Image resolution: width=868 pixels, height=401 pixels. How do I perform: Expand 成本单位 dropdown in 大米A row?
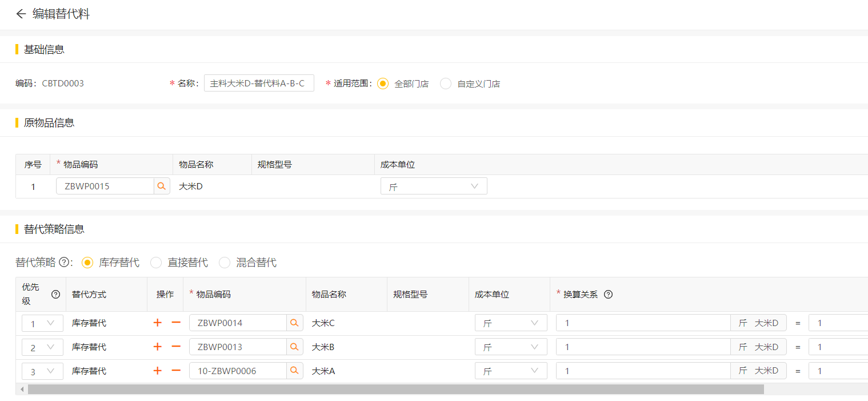click(x=510, y=371)
